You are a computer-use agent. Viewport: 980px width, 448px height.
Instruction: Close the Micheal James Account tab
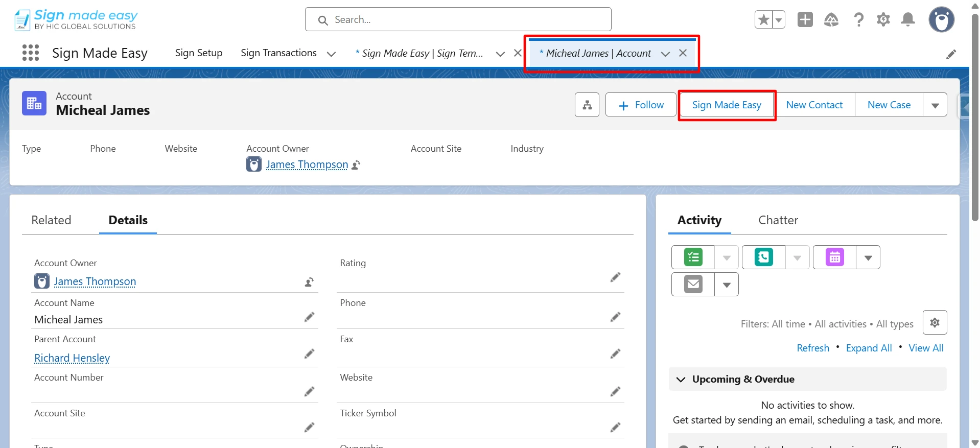click(x=683, y=53)
